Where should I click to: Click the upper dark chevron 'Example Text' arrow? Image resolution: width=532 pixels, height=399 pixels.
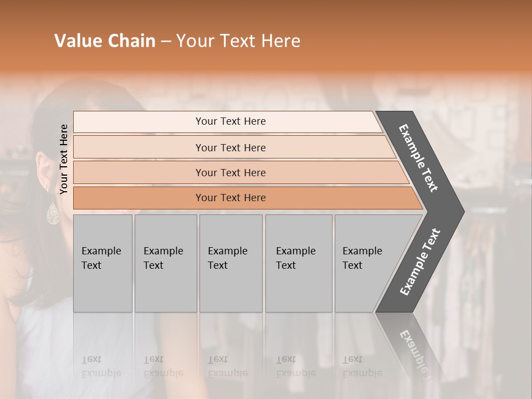click(420, 158)
